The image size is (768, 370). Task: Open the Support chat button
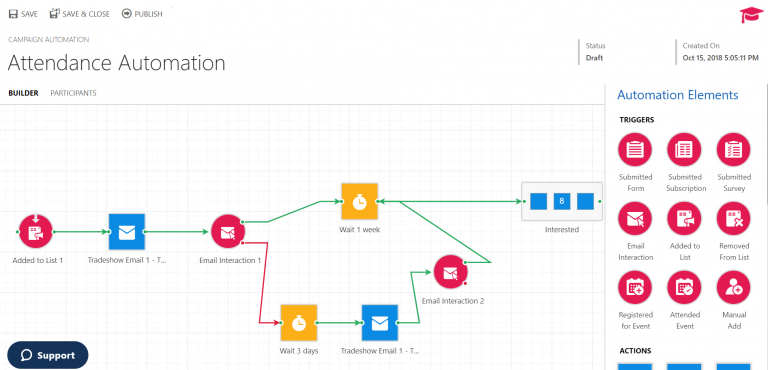48,355
